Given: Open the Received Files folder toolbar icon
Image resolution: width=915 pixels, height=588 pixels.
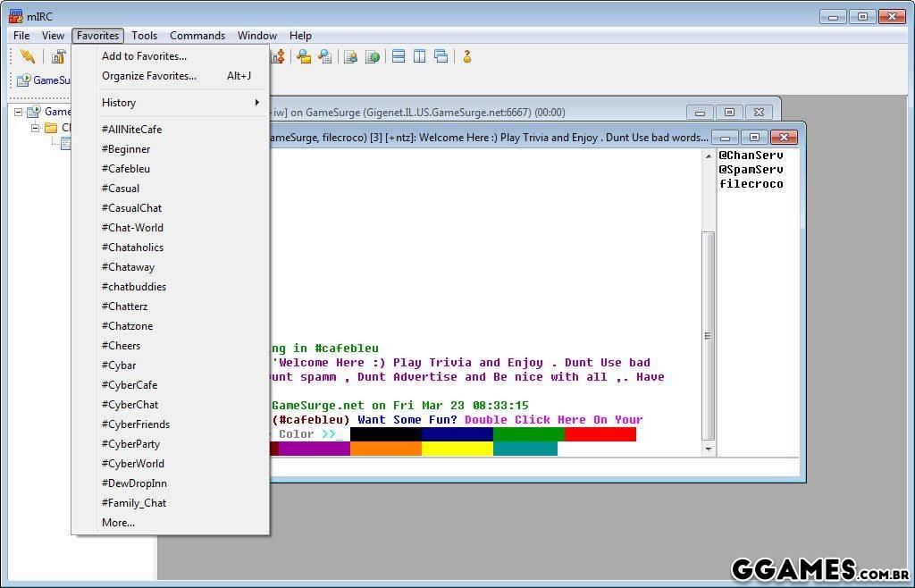Looking at the screenshot, I should click(304, 56).
